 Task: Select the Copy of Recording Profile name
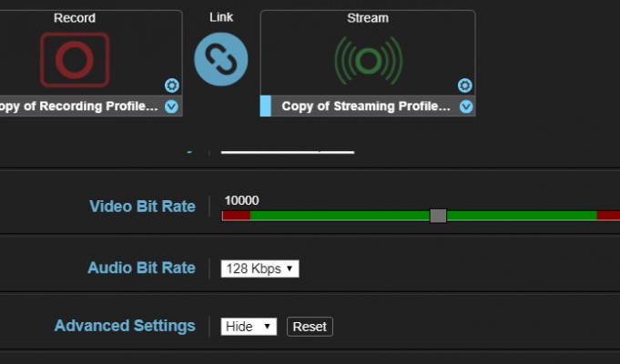79,106
